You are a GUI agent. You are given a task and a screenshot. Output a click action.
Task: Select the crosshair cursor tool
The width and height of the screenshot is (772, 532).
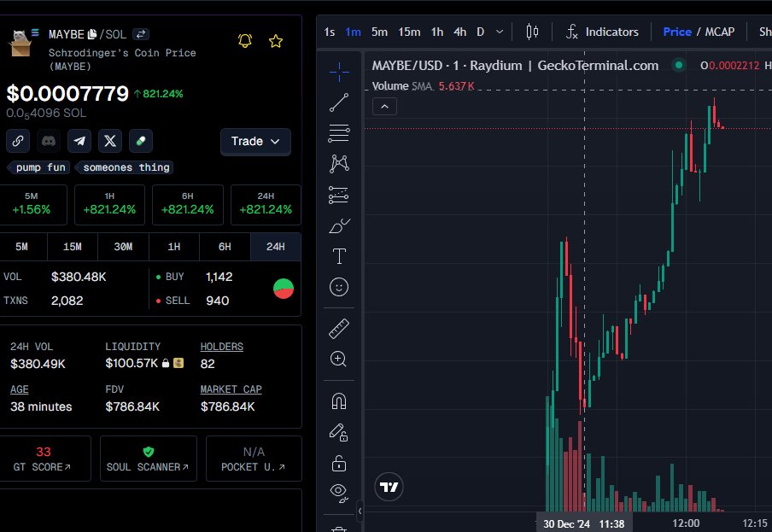[339, 73]
